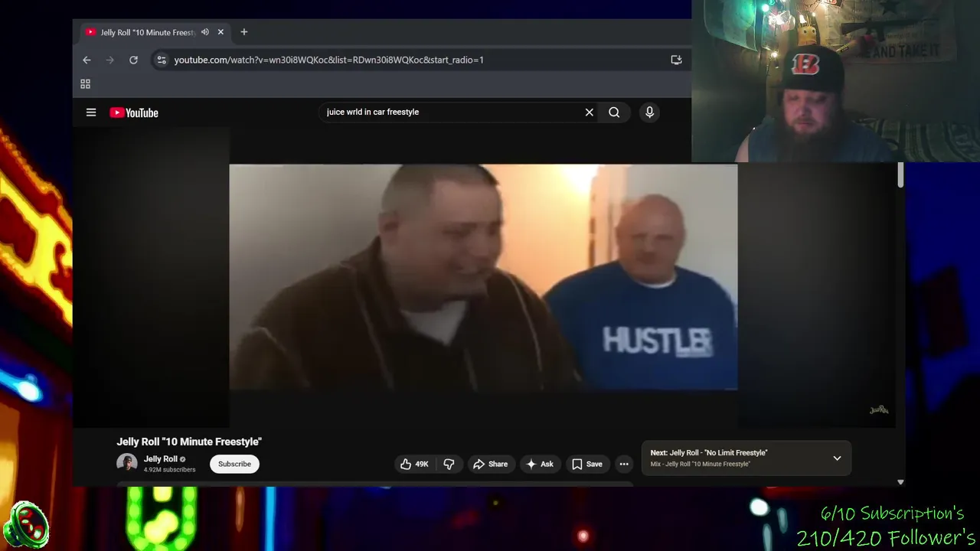Open the apps grid in bookmarks bar

click(x=86, y=84)
